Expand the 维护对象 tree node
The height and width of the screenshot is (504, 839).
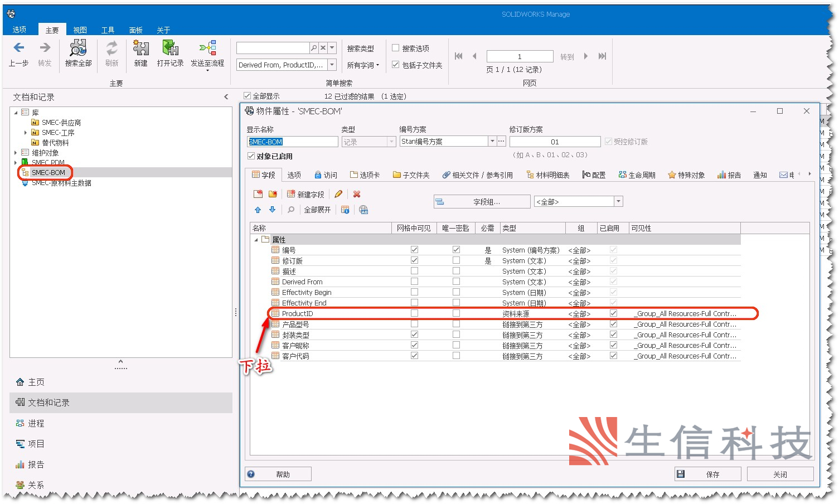point(16,153)
